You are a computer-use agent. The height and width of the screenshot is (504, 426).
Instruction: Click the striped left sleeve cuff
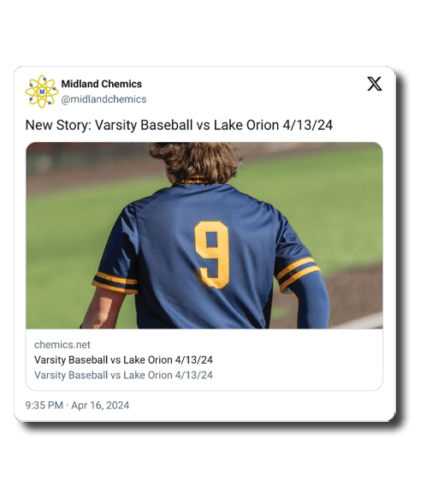point(115,283)
